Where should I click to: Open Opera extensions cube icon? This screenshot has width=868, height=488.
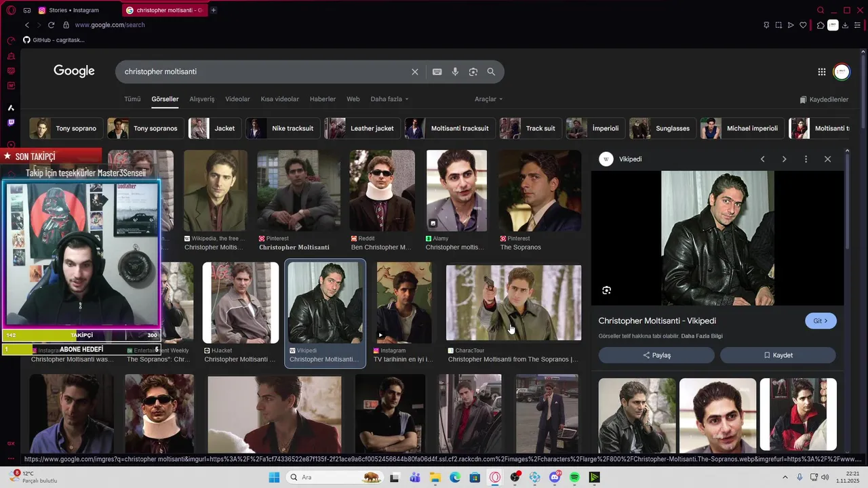820,25
